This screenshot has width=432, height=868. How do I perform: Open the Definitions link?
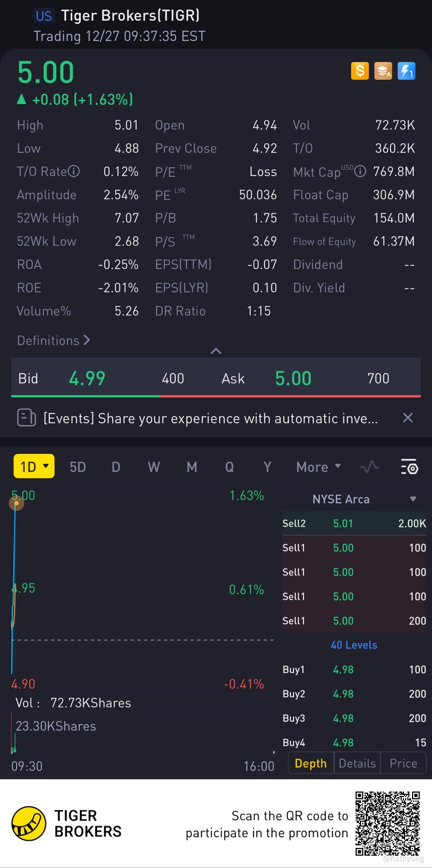pos(54,340)
